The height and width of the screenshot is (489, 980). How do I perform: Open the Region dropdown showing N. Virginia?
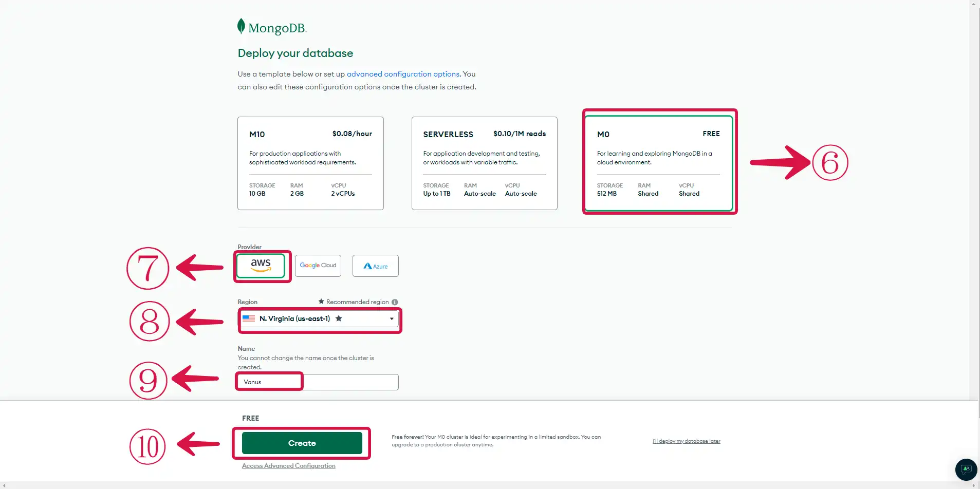[319, 318]
